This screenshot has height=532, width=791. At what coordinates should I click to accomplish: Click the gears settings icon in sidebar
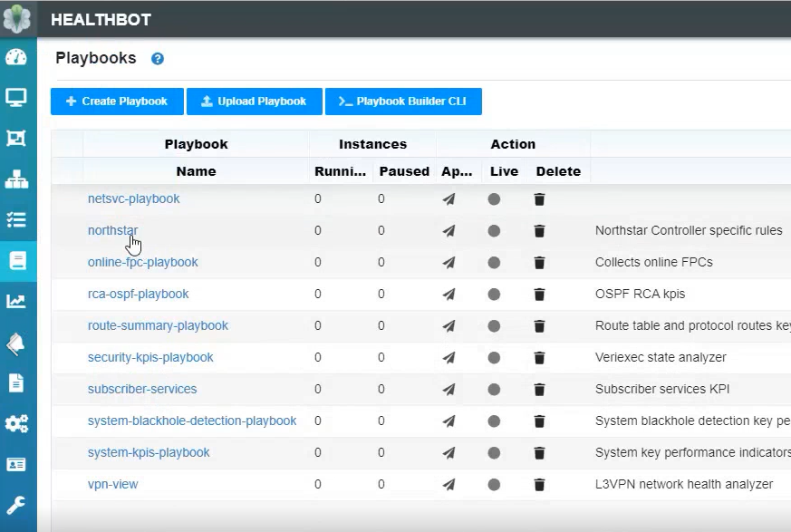click(x=16, y=423)
